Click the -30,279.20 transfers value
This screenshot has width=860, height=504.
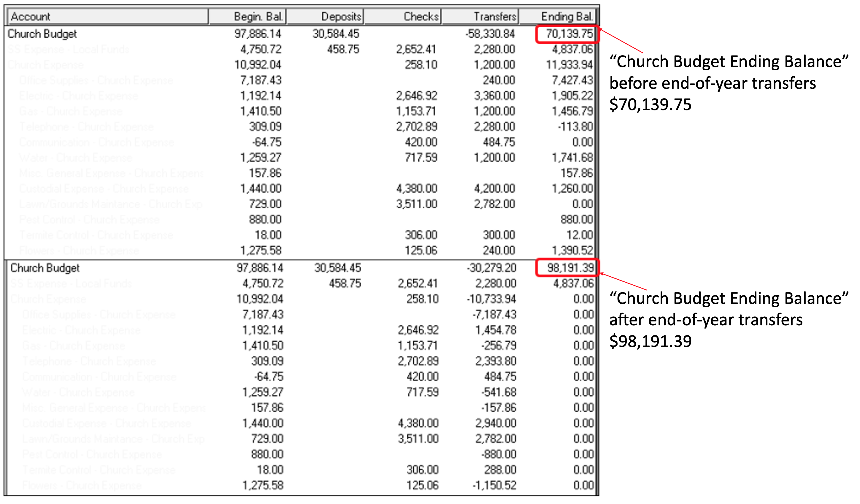coord(491,268)
